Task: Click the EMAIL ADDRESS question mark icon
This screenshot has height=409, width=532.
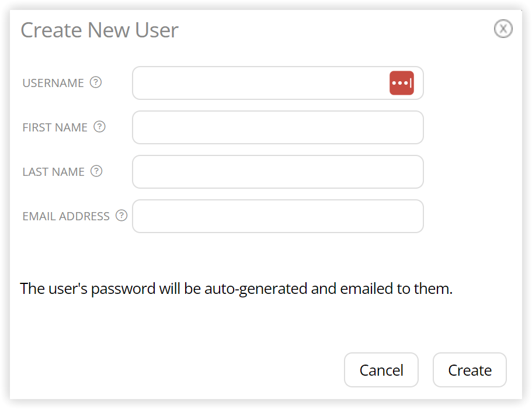Action: click(121, 216)
